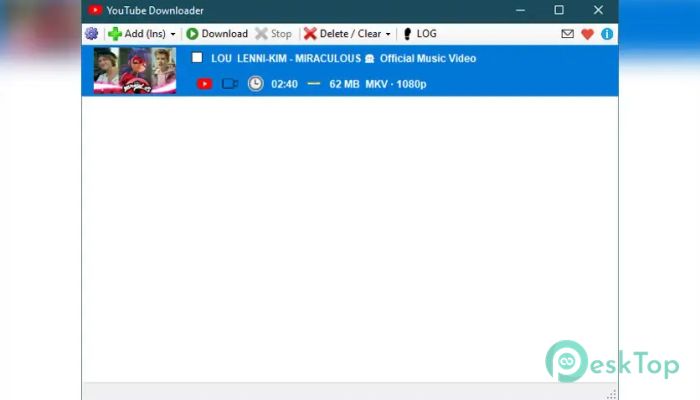
Task: Expand the Add (Ins) dropdown arrow
Action: tap(173, 34)
